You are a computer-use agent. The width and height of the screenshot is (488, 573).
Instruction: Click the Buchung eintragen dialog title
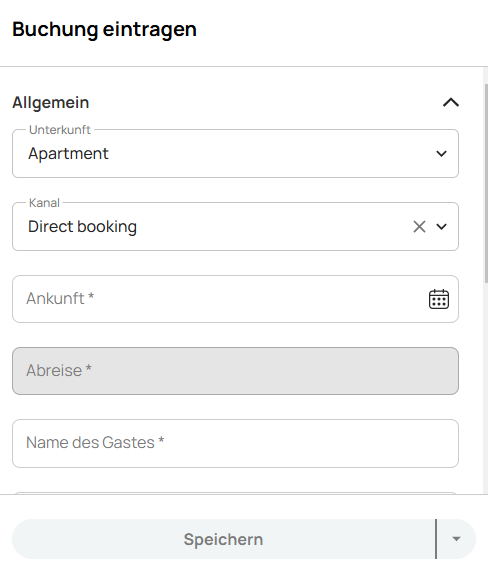coord(105,29)
